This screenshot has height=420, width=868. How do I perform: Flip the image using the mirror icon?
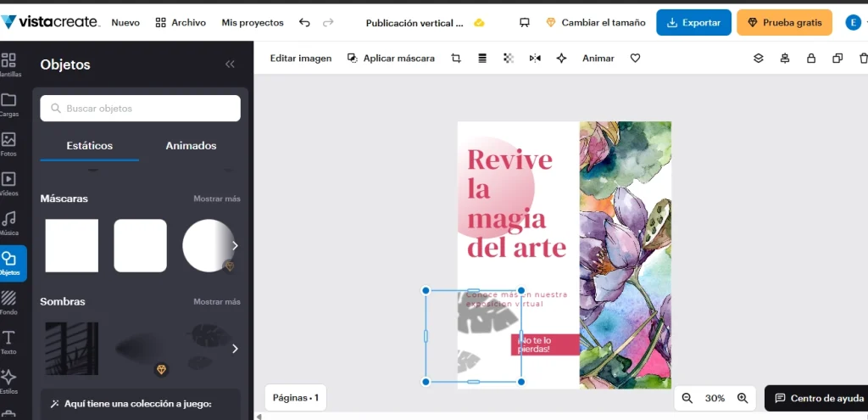[x=535, y=59]
